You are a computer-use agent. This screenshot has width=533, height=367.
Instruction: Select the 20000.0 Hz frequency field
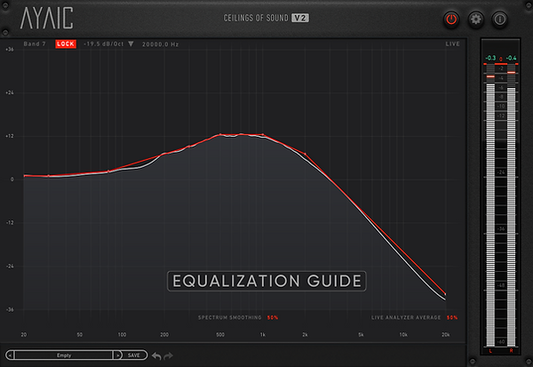pos(160,44)
